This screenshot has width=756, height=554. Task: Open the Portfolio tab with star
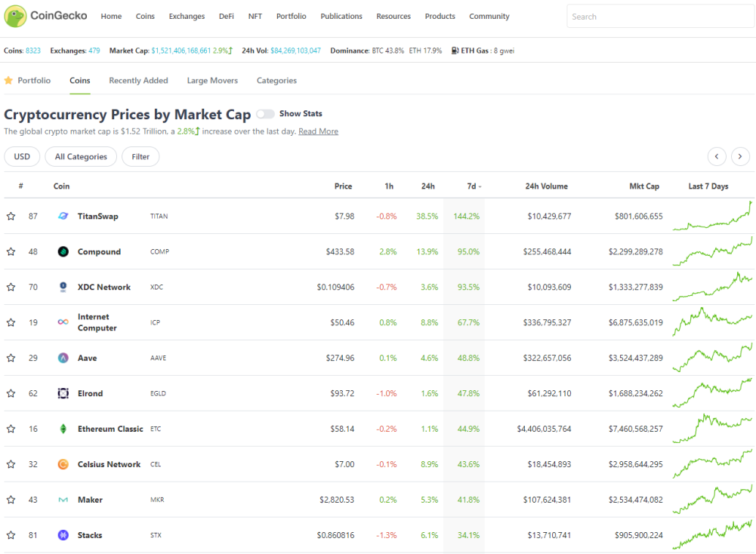tap(27, 81)
